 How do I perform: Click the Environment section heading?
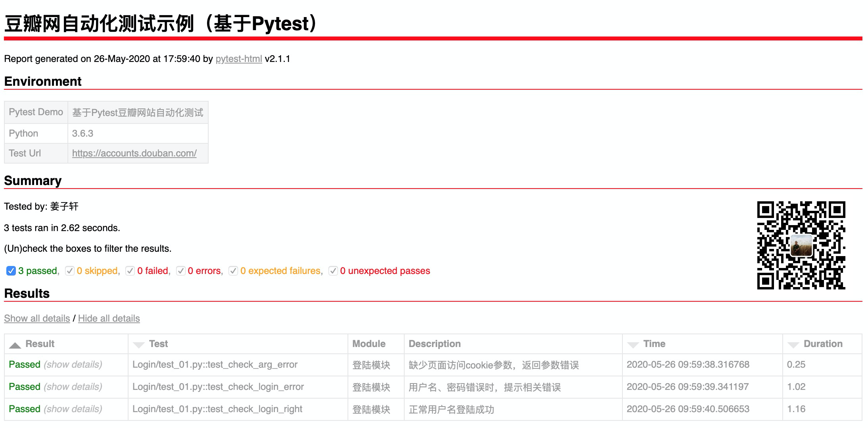click(x=43, y=81)
